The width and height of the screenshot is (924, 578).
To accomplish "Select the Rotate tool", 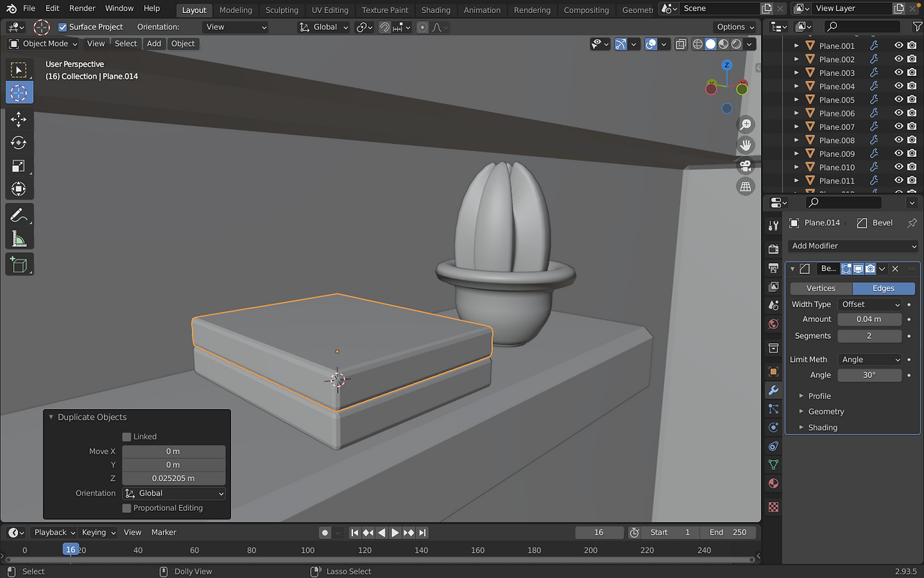I will pyautogui.click(x=19, y=143).
